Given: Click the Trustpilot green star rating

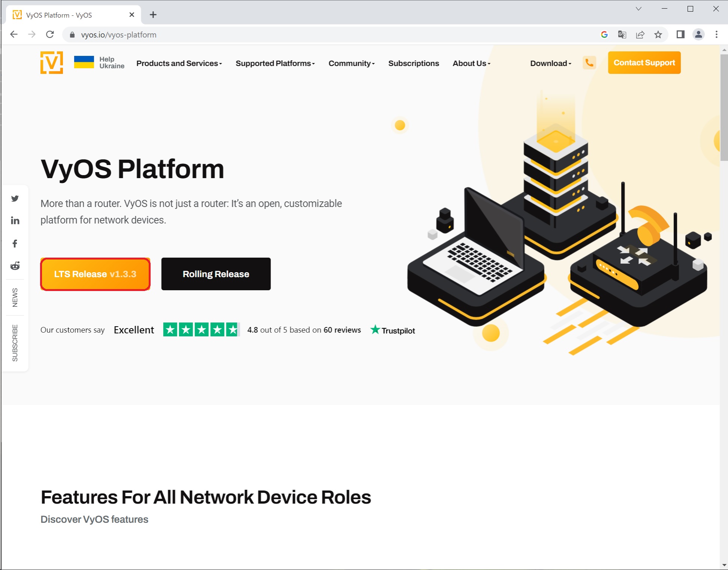Looking at the screenshot, I should click(x=201, y=330).
